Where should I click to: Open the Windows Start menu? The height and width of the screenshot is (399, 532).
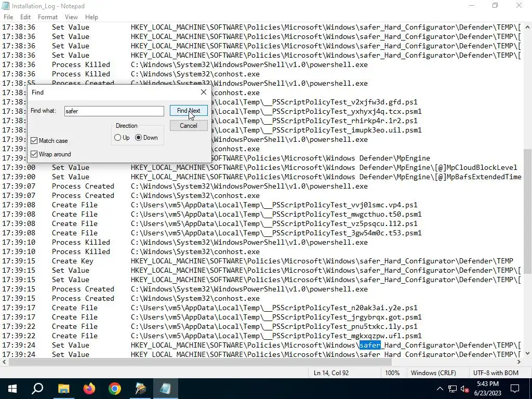tap(12, 389)
